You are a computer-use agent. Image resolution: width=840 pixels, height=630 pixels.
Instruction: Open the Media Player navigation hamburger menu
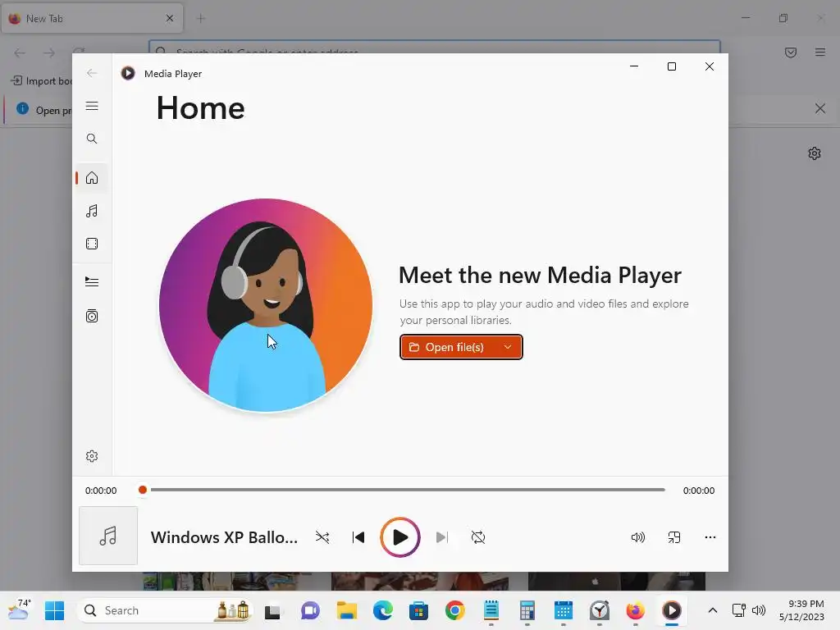[x=92, y=106]
